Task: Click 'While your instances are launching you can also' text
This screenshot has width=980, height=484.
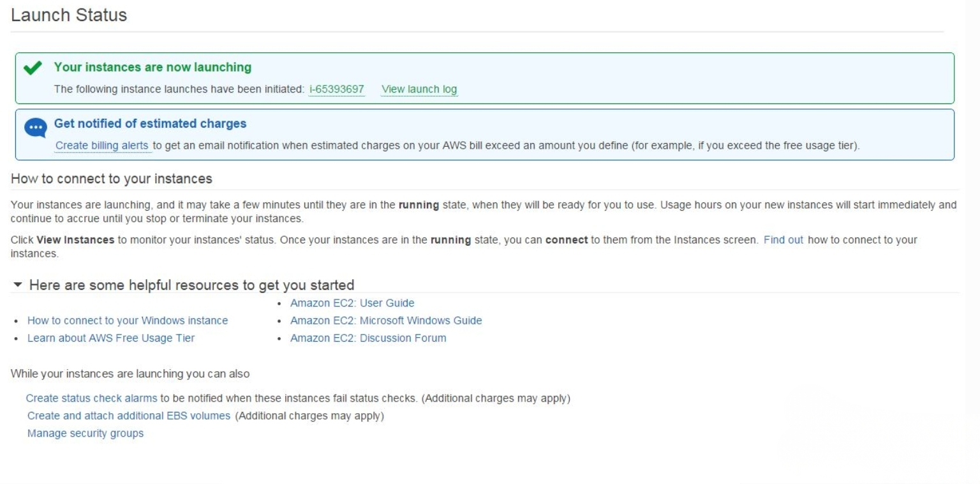Action: pos(130,374)
